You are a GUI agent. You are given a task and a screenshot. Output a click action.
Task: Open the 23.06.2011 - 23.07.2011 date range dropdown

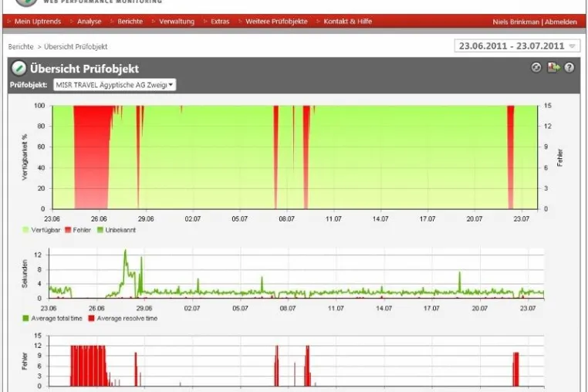(517, 46)
